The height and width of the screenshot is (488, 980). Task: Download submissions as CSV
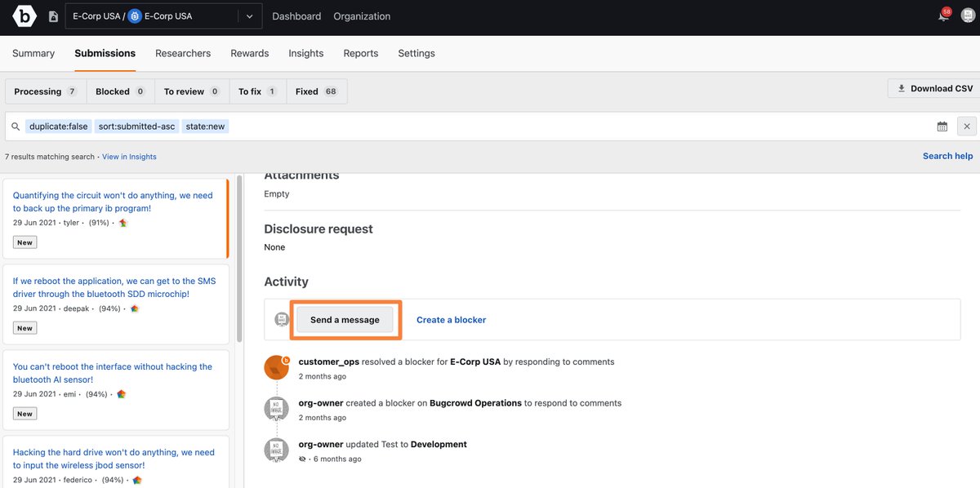pos(932,87)
